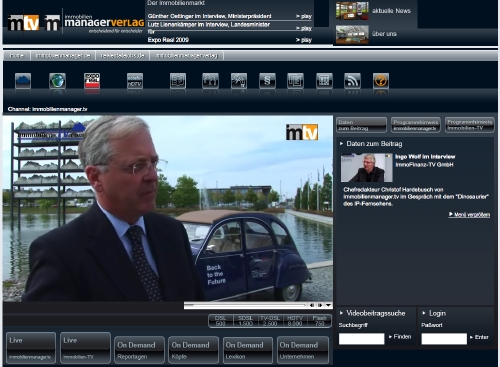
Task: Open On Demand Lexikon
Action: click(x=248, y=350)
